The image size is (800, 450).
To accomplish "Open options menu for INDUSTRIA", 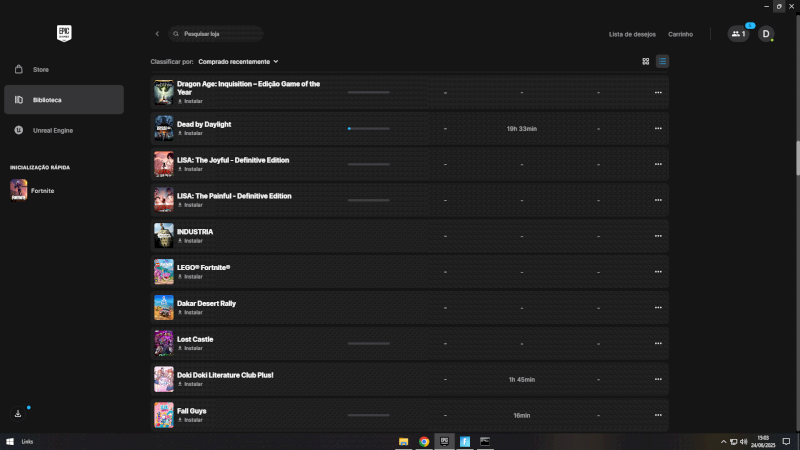I will 658,236.
